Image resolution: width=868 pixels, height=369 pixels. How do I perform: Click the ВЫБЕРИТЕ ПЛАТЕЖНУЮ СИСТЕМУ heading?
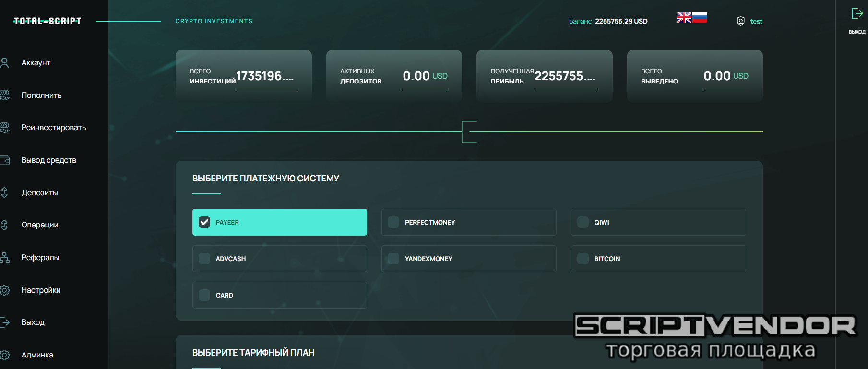[266, 179]
